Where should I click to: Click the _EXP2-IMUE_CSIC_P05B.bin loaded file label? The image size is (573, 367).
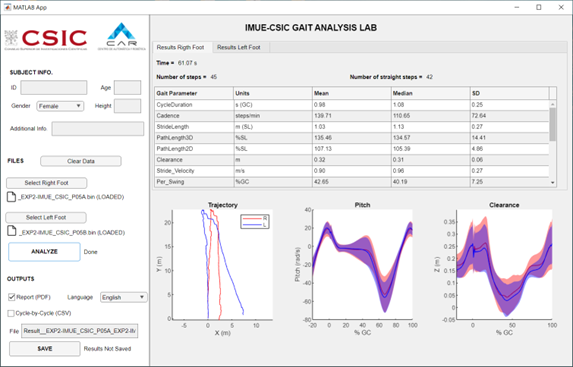72,232
